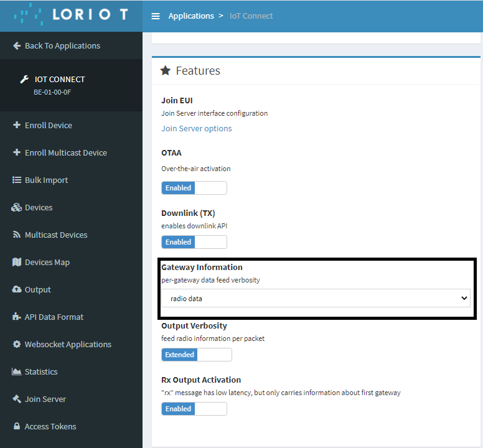Click the lock icon beside Access Tokens
The image size is (483, 448).
[x=17, y=426]
